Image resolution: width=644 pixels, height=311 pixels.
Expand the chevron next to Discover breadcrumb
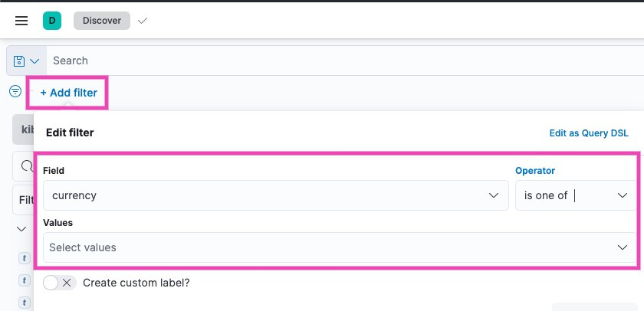[x=142, y=21]
